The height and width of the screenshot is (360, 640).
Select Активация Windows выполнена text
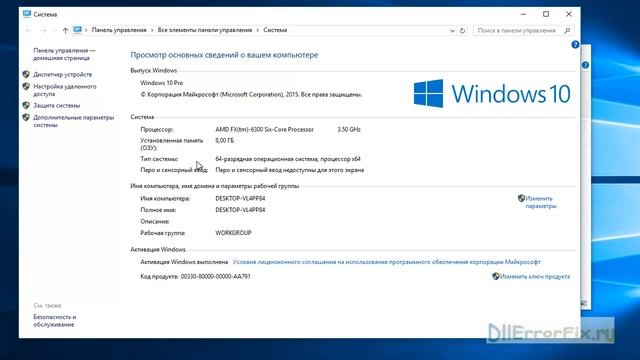tap(184, 262)
